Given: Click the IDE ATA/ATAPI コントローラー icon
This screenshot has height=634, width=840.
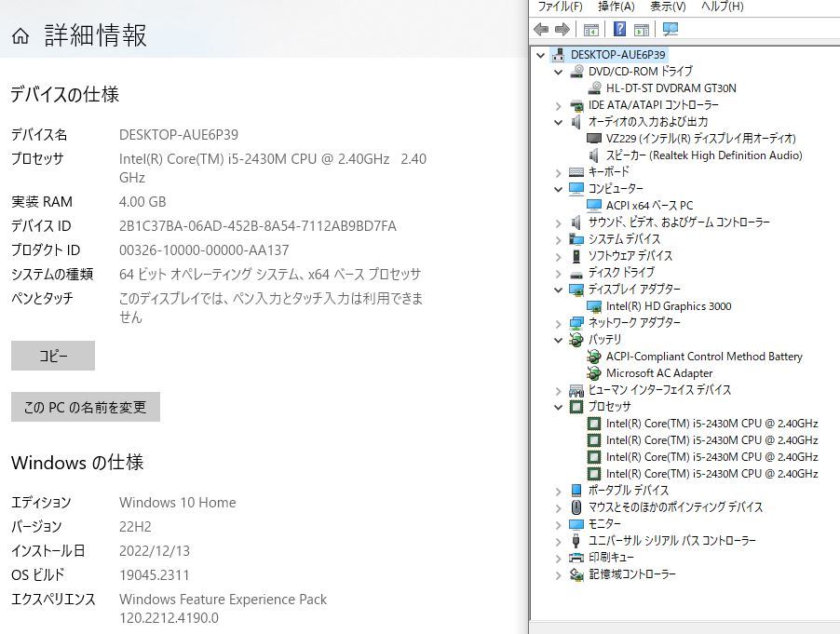Looking at the screenshot, I should (576, 105).
